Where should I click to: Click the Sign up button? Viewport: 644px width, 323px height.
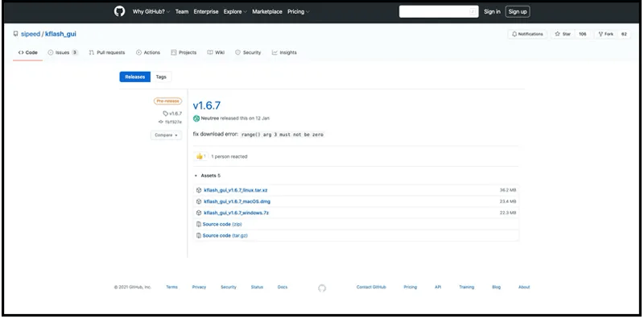(x=518, y=11)
